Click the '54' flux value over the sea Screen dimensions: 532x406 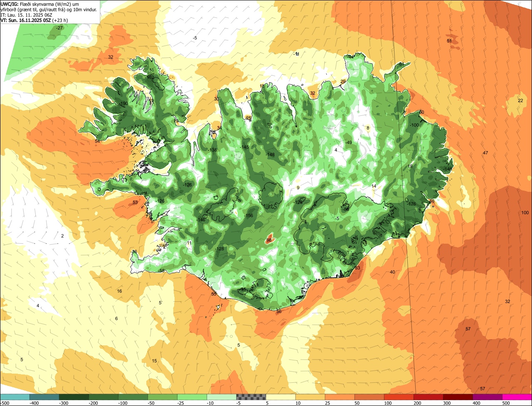pos(97,141)
